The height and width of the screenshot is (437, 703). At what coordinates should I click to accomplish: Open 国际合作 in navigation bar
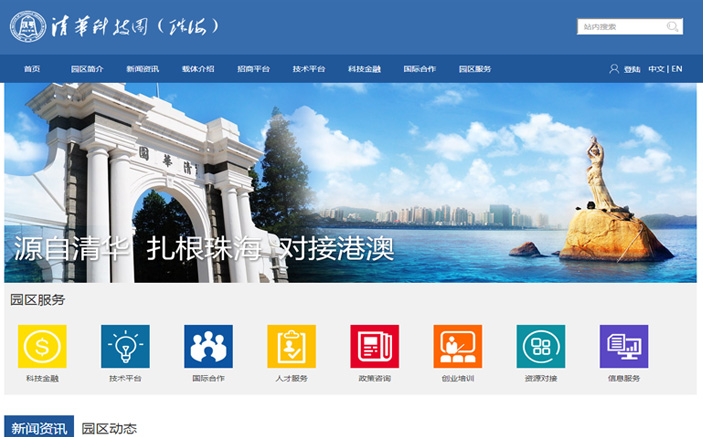point(420,69)
